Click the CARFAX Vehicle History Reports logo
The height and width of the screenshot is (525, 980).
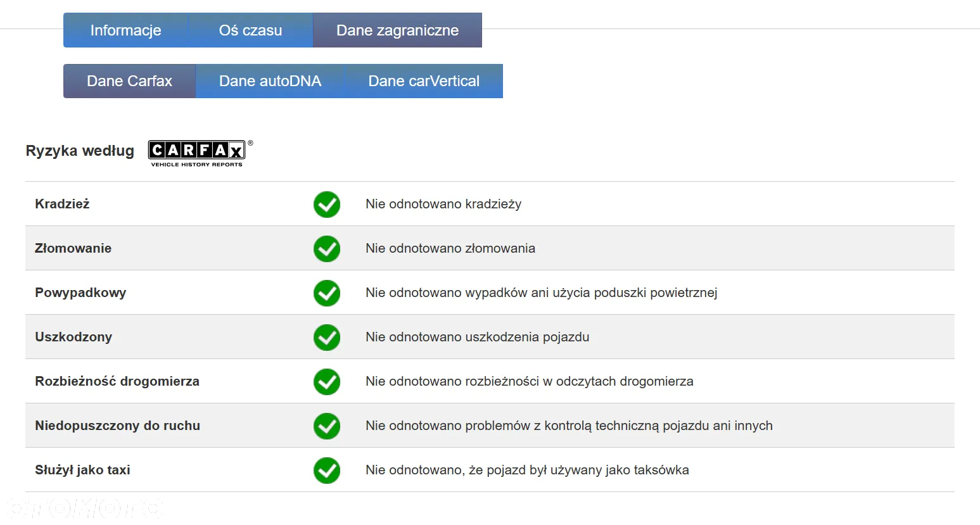[x=200, y=153]
